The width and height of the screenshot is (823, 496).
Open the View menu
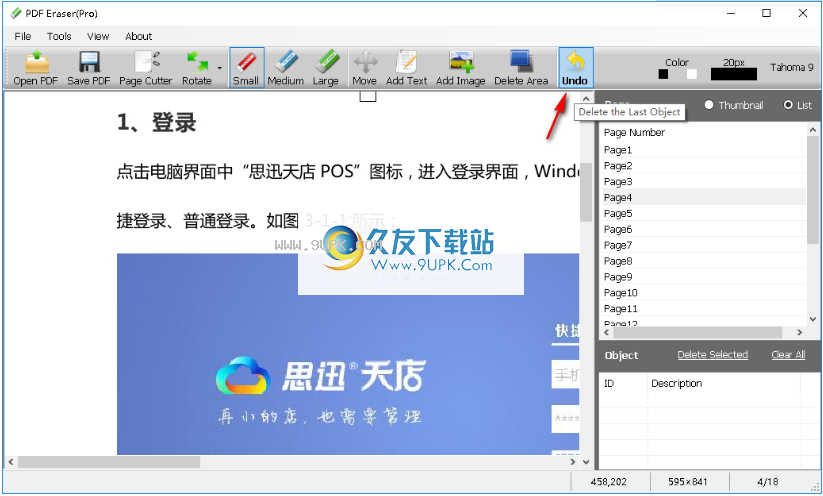click(98, 36)
